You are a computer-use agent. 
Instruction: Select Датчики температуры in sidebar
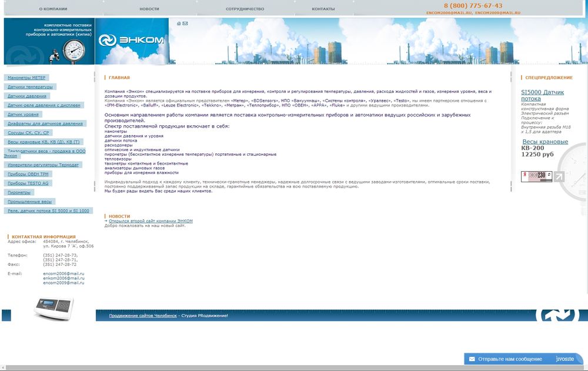[x=30, y=87]
